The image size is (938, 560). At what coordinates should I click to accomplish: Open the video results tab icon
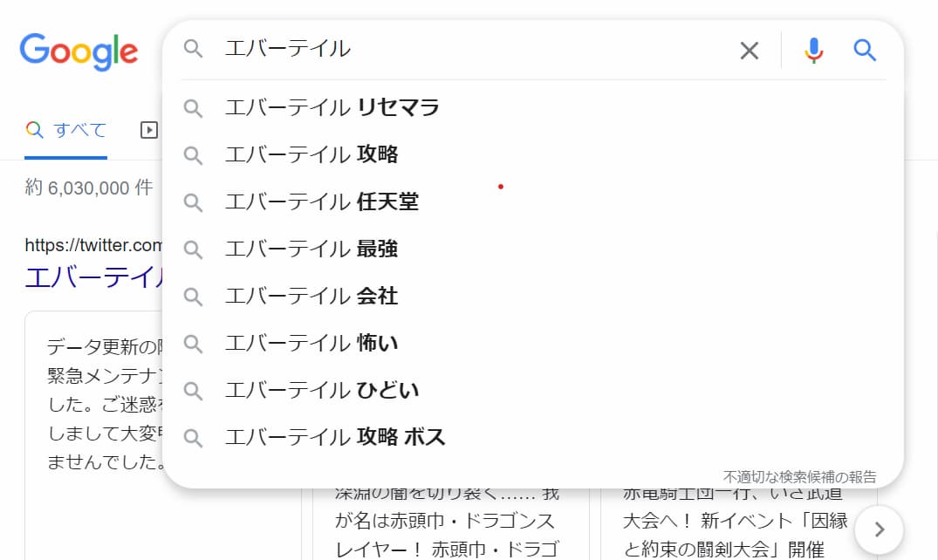[x=149, y=130]
